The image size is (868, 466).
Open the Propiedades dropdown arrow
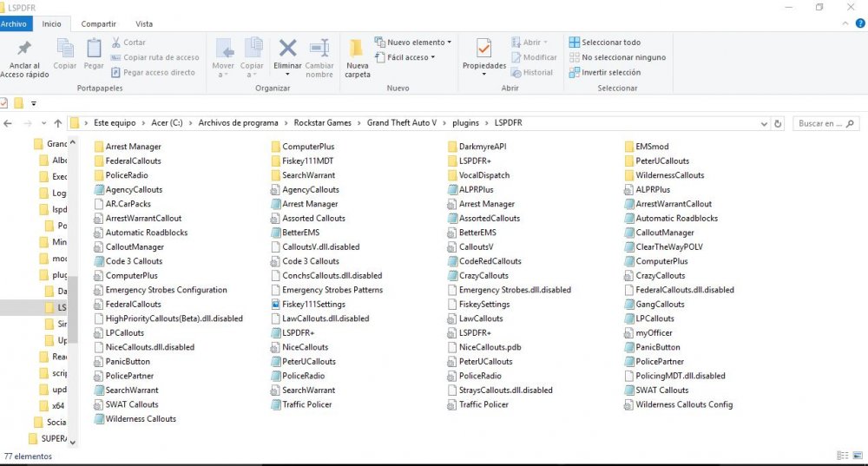483,74
